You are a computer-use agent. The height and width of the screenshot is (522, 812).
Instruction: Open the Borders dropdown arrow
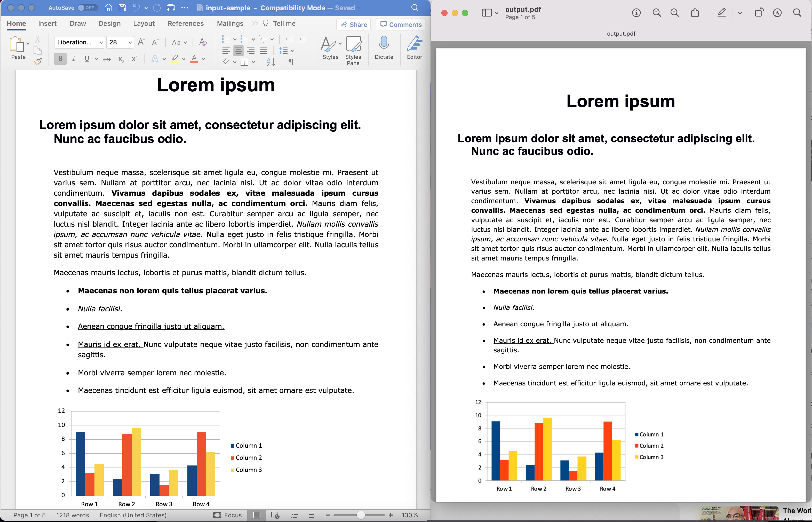pos(253,62)
